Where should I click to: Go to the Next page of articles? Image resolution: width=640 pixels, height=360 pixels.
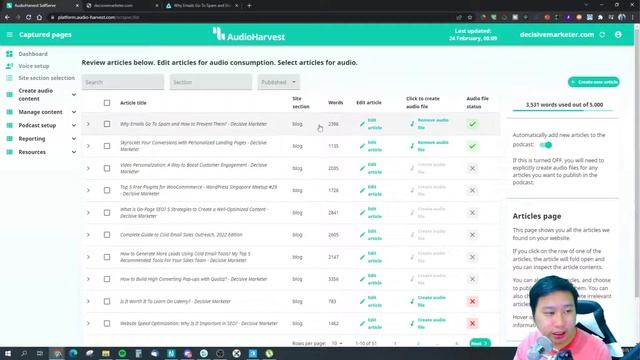(x=480, y=343)
